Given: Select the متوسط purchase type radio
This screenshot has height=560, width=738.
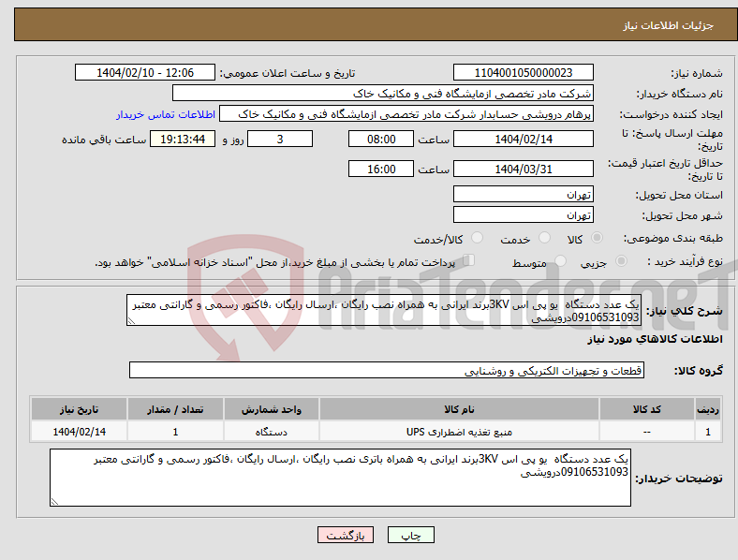Looking at the screenshot, I should pyautogui.click(x=561, y=260).
